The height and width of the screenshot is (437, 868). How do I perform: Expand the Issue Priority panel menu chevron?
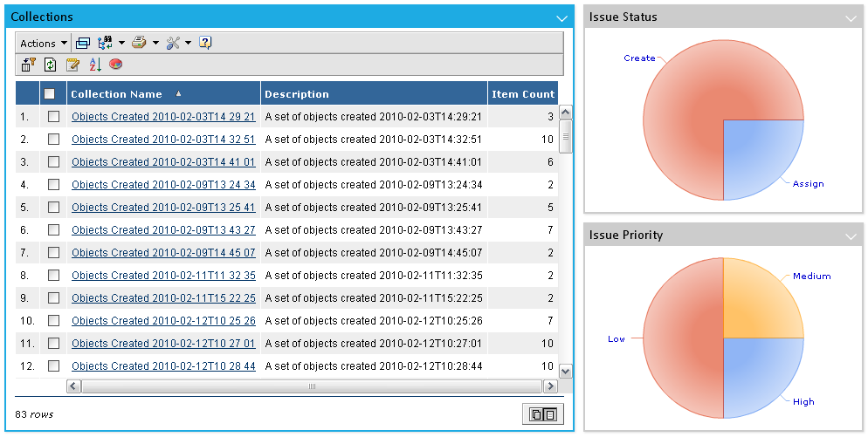tap(851, 236)
